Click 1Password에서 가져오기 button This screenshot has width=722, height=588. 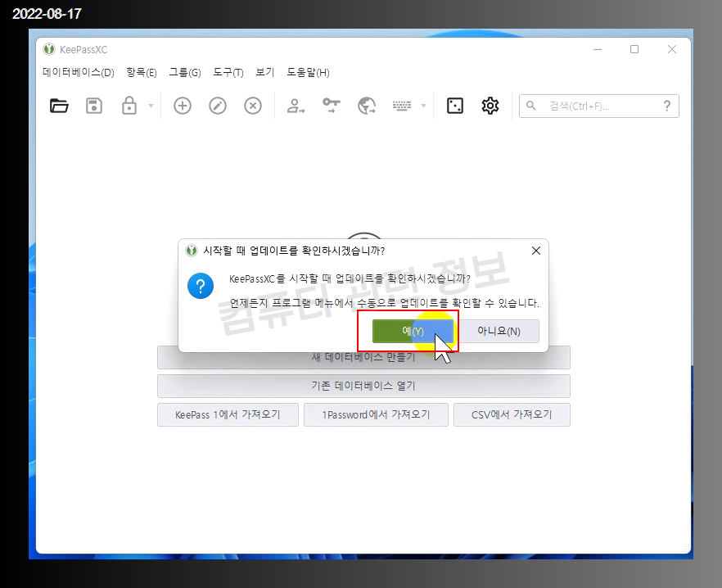[376, 414]
